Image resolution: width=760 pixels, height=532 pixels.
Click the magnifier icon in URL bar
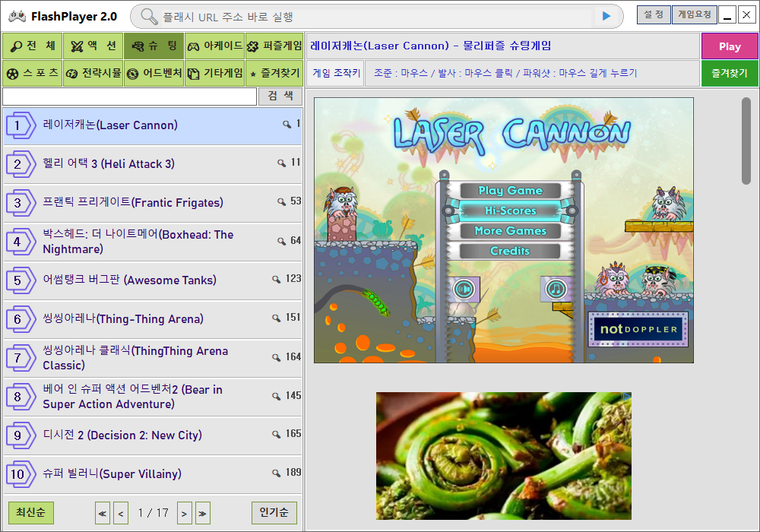point(149,17)
